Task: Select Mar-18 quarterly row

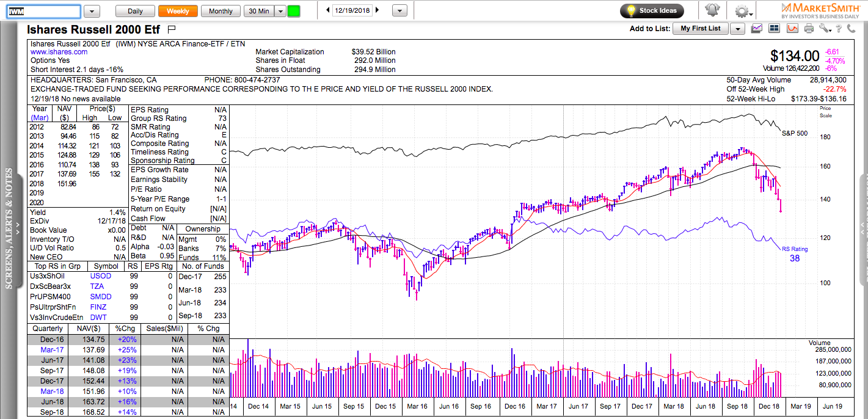Action: click(x=128, y=392)
